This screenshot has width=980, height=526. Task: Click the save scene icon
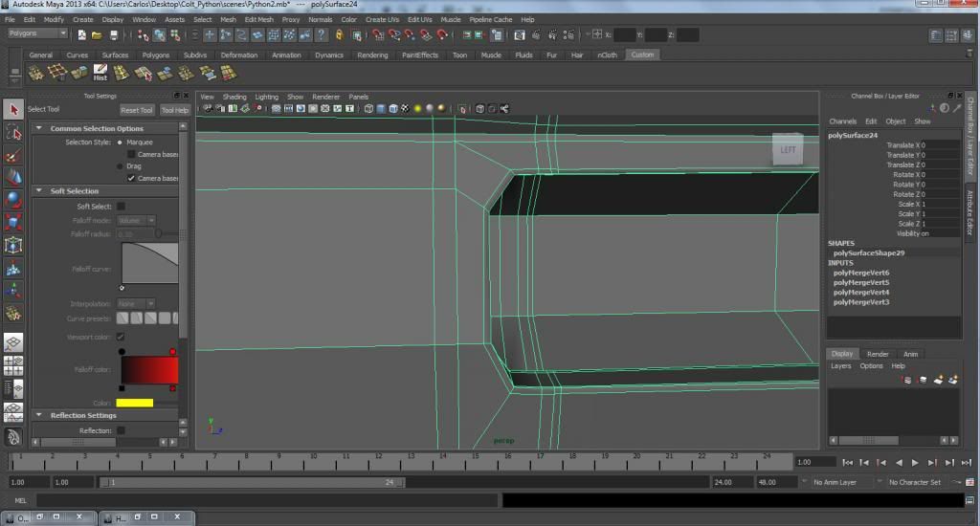pyautogui.click(x=114, y=35)
